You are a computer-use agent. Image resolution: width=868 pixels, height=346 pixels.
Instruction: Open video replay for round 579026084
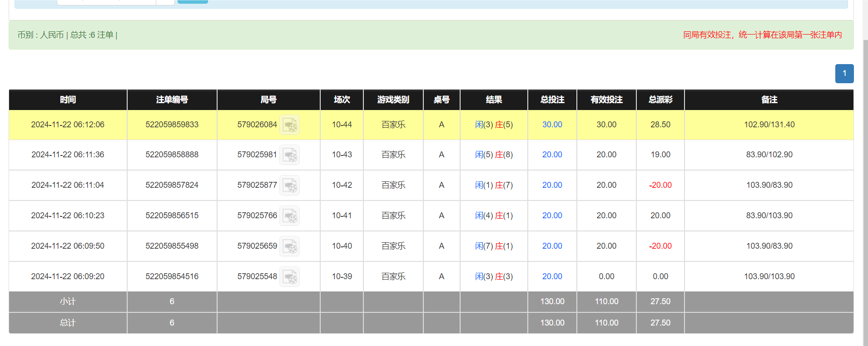coord(289,125)
